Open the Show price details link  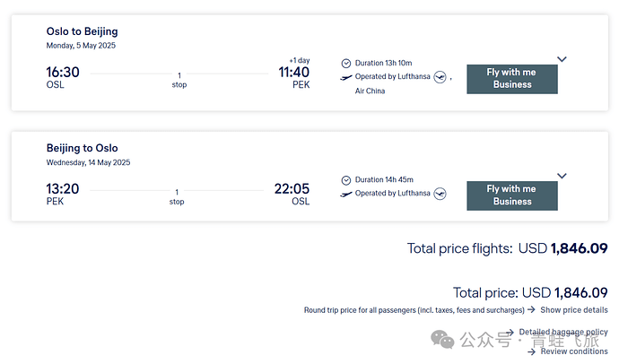click(x=574, y=310)
